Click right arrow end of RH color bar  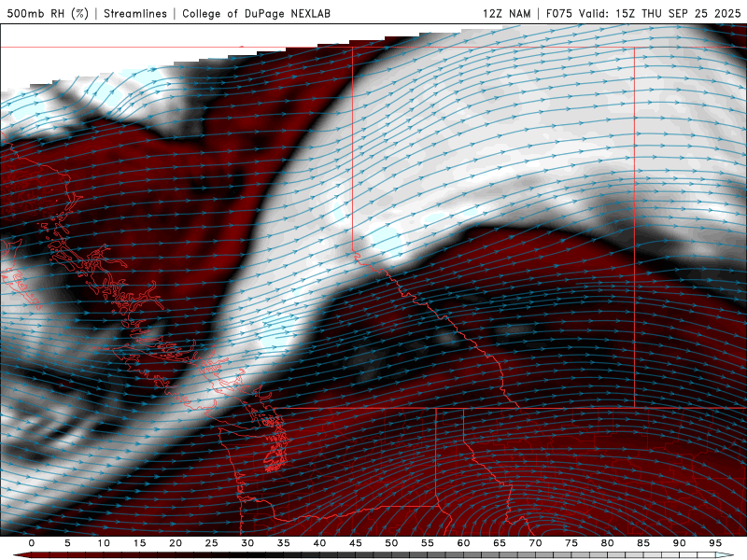[x=726, y=555]
